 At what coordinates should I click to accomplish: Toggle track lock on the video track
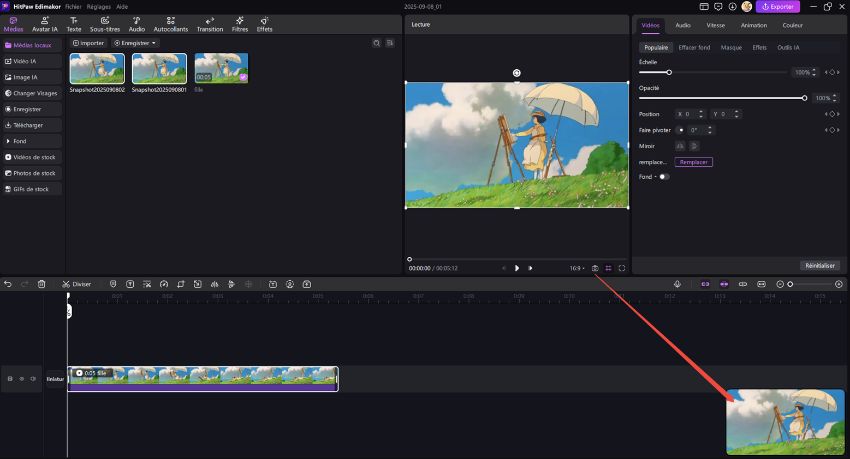click(10, 379)
